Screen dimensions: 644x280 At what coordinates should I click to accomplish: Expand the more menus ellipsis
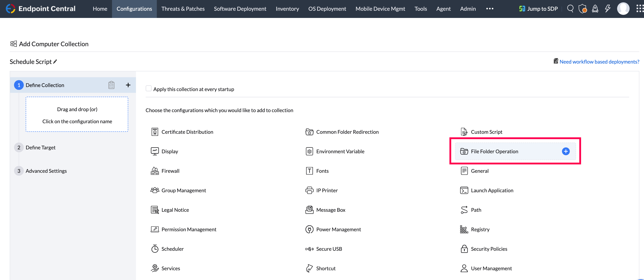490,9
